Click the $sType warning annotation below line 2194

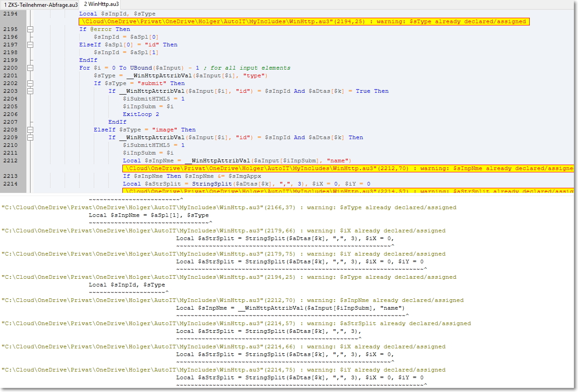(x=304, y=21)
